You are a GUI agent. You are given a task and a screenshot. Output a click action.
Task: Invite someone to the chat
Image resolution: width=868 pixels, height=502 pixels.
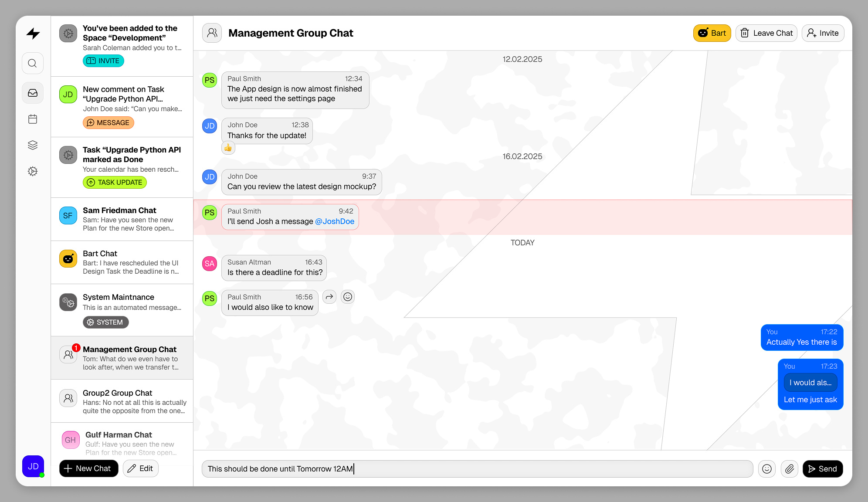click(x=823, y=33)
